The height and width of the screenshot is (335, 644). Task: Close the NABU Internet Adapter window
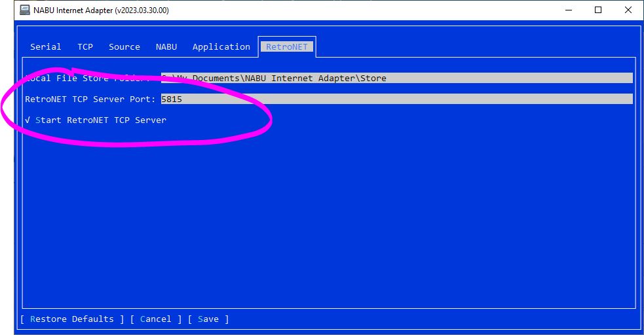click(628, 10)
